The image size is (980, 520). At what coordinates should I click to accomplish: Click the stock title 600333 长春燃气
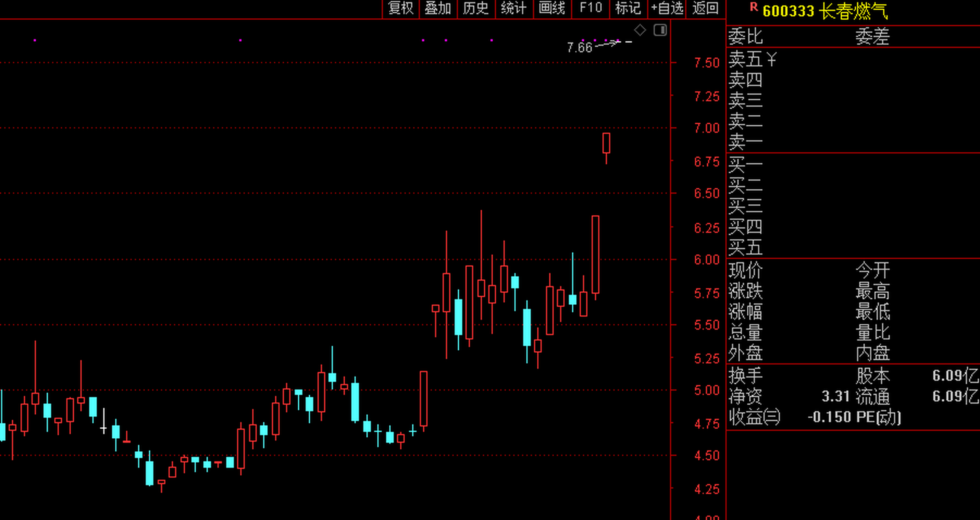coord(825,11)
